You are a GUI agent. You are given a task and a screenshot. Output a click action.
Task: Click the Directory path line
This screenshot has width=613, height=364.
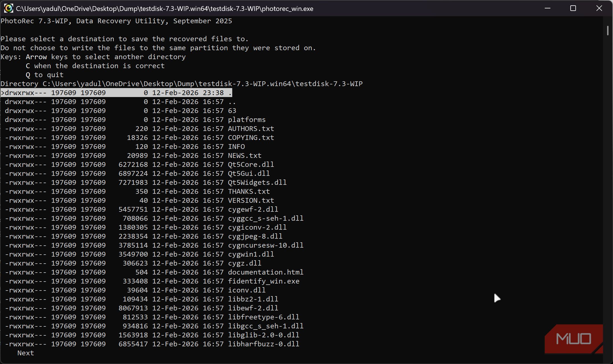pyautogui.click(x=182, y=84)
